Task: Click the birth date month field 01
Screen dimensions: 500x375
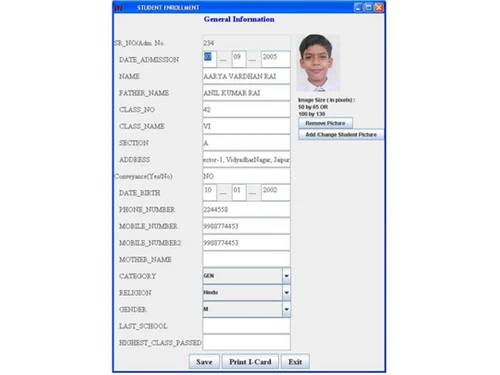Action: click(x=239, y=193)
